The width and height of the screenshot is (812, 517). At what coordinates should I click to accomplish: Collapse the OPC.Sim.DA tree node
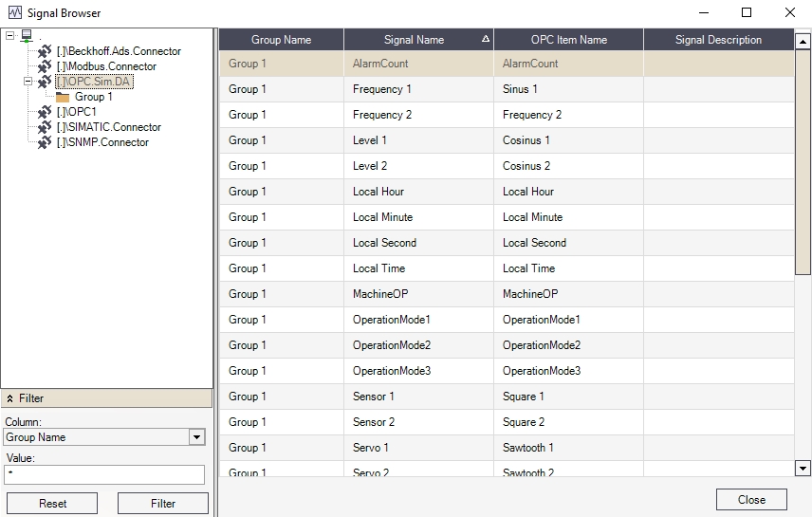(x=28, y=82)
